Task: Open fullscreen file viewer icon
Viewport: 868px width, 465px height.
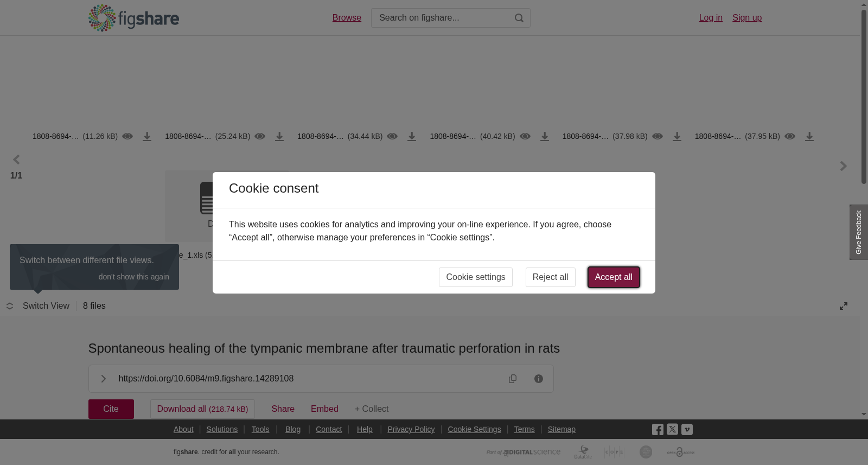Action: coord(844,306)
